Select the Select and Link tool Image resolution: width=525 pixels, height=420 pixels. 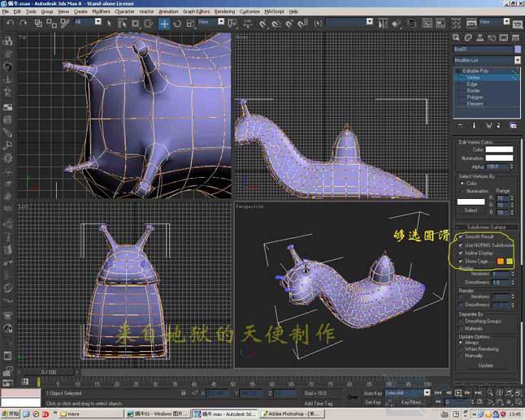38,23
